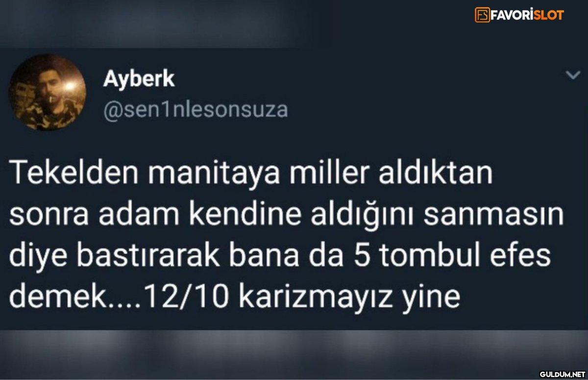This screenshot has height=380, width=588.
Task: Click the display name Ayberk
Action: pos(139,78)
